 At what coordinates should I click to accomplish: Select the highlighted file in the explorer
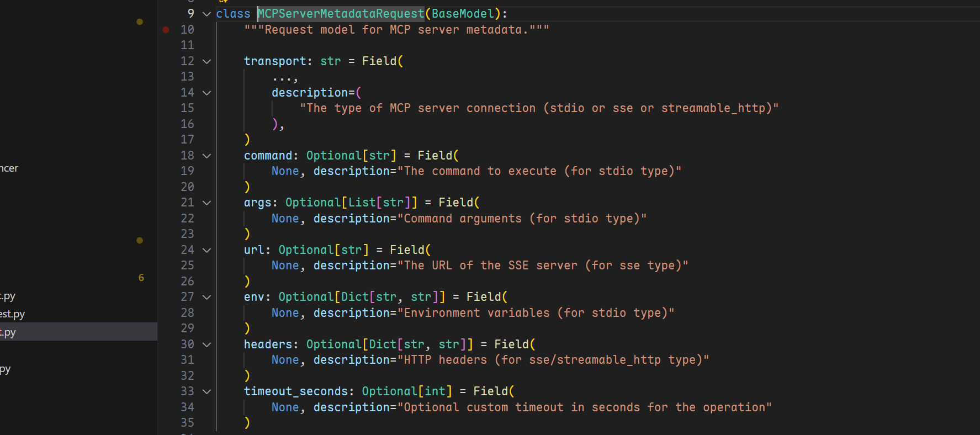pyautogui.click(x=77, y=332)
